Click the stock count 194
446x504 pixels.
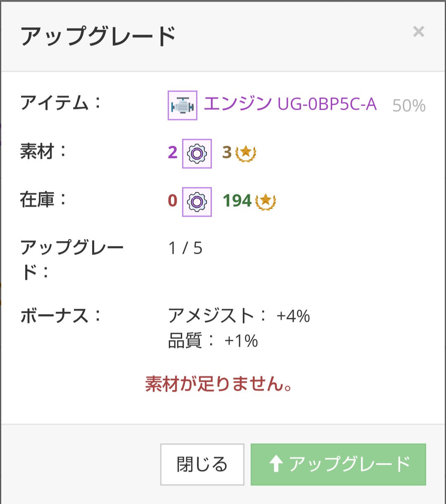click(x=237, y=201)
